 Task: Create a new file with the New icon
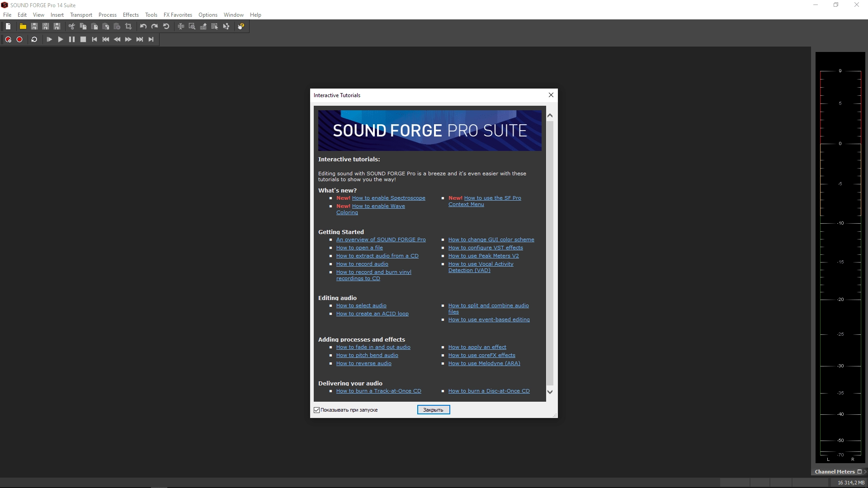(8, 26)
